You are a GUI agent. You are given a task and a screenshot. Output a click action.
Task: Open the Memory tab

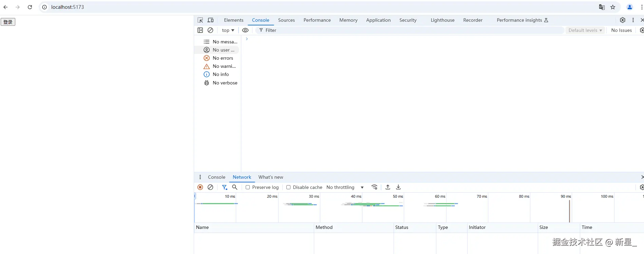point(348,20)
